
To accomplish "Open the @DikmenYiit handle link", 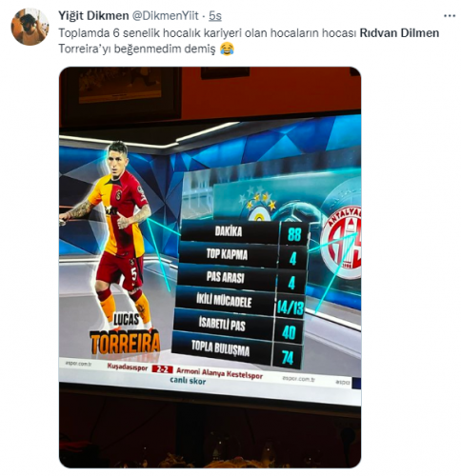I will 165,15.
